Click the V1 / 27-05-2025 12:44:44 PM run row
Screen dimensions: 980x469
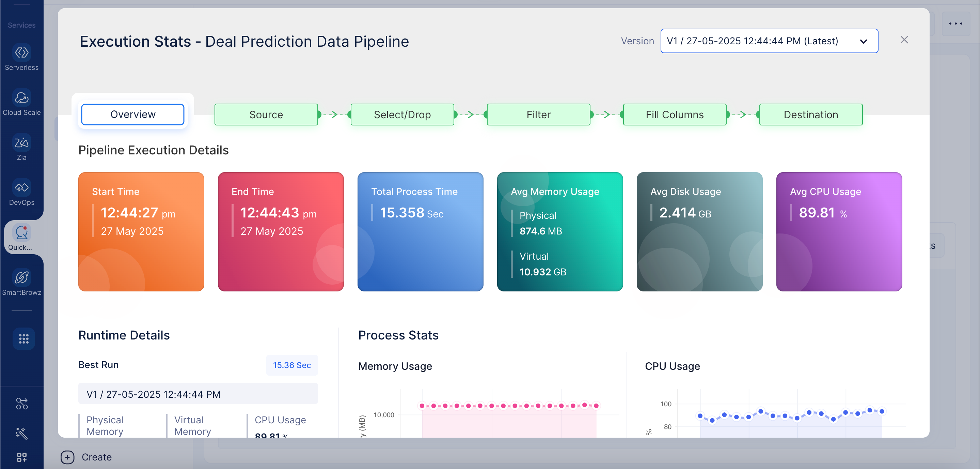tap(198, 394)
